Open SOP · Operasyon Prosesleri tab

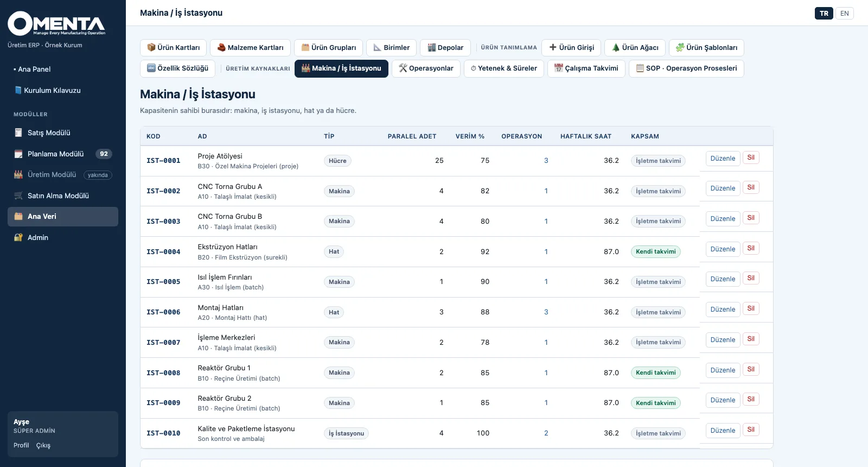tap(686, 68)
